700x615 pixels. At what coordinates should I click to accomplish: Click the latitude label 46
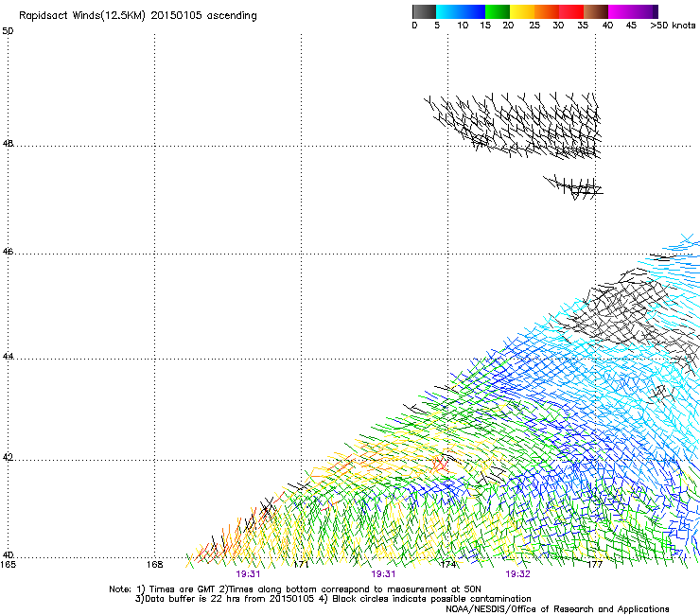pos(8,252)
